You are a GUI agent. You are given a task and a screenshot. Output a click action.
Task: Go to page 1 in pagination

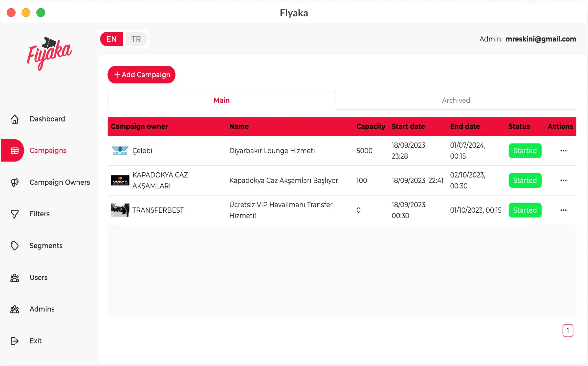click(x=568, y=330)
